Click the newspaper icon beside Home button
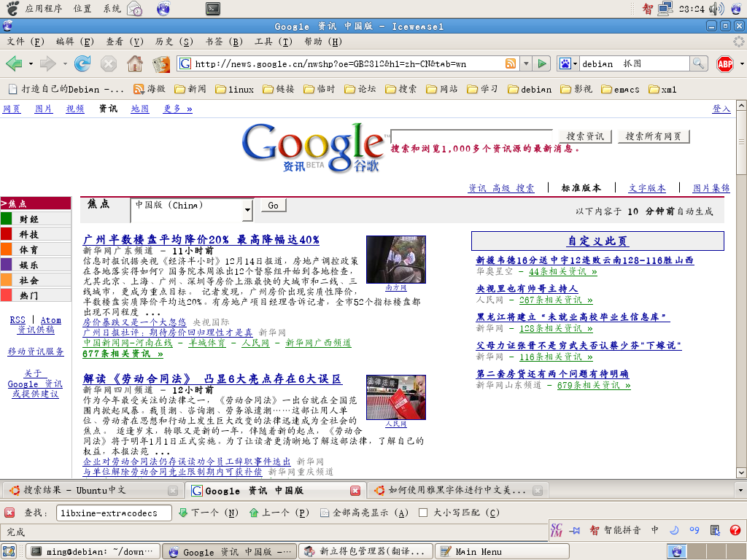This screenshot has width=747, height=560. 161,63
